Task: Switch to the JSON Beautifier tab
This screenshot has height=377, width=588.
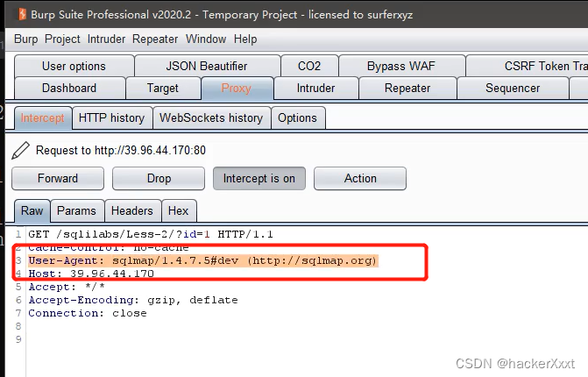Action: pos(207,66)
